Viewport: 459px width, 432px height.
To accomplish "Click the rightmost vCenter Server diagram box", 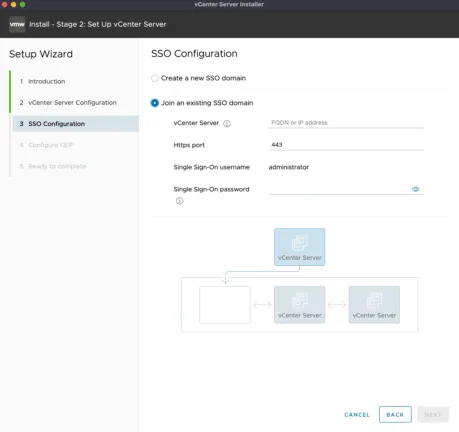I will (374, 305).
